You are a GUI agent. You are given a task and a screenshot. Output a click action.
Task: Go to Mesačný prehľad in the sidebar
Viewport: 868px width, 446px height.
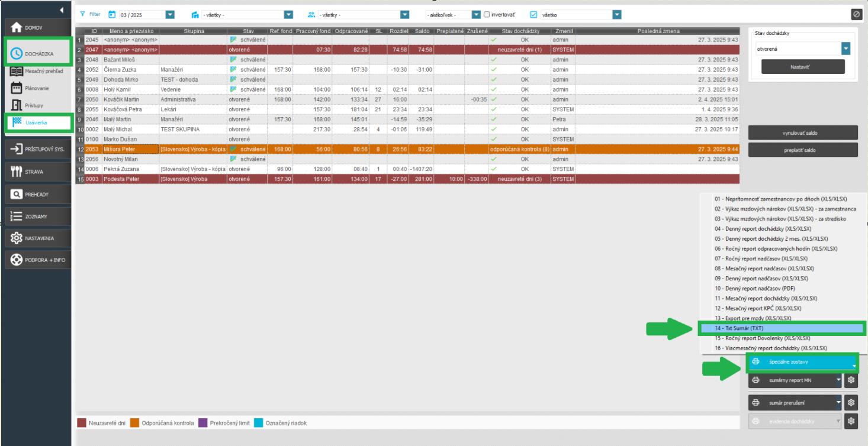pos(43,71)
